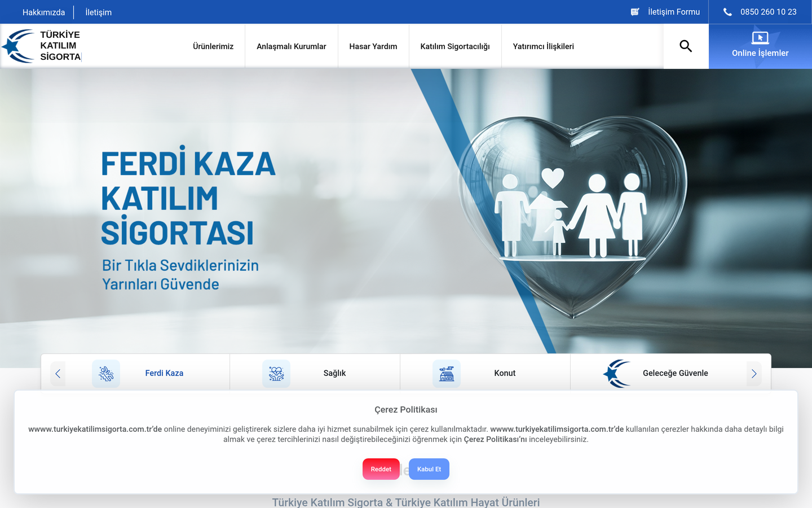This screenshot has height=508, width=812.
Task: Open the Katılım Sigortacılığı menu
Action: coord(455,46)
